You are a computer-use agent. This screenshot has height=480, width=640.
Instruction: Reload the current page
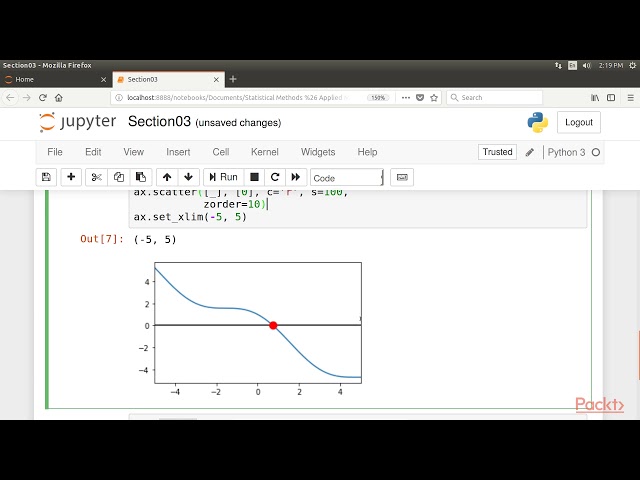click(42, 98)
